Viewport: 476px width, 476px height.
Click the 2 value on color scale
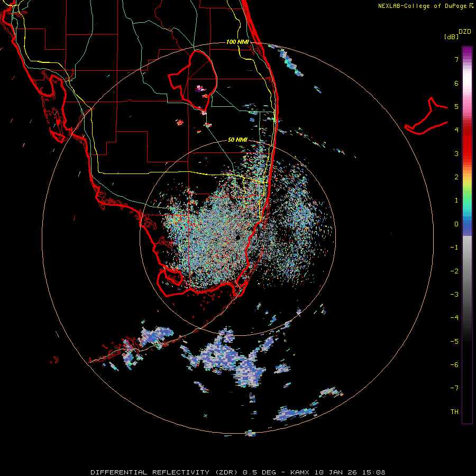tap(456, 177)
